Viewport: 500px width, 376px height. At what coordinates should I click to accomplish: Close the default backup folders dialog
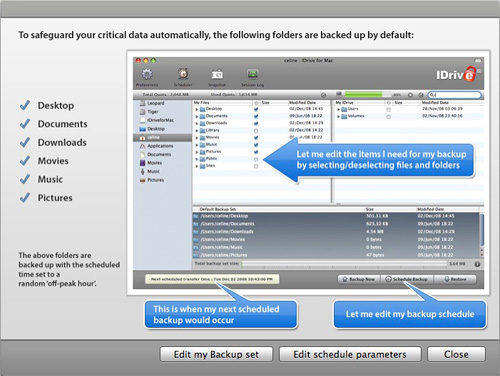[x=456, y=354]
